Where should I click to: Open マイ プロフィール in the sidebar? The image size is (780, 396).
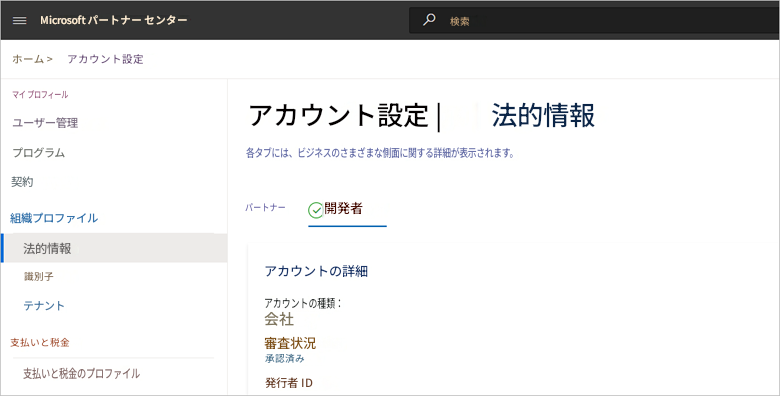click(40, 95)
